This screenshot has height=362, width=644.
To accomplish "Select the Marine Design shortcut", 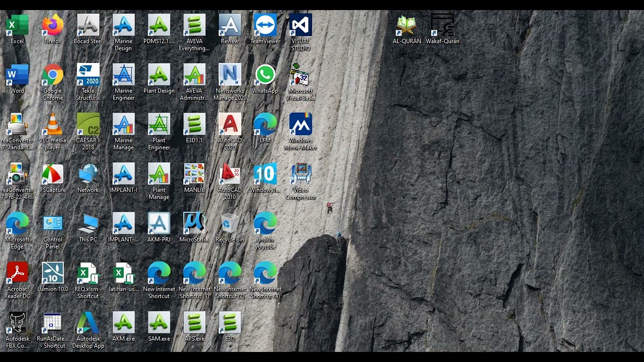I will (123, 25).
